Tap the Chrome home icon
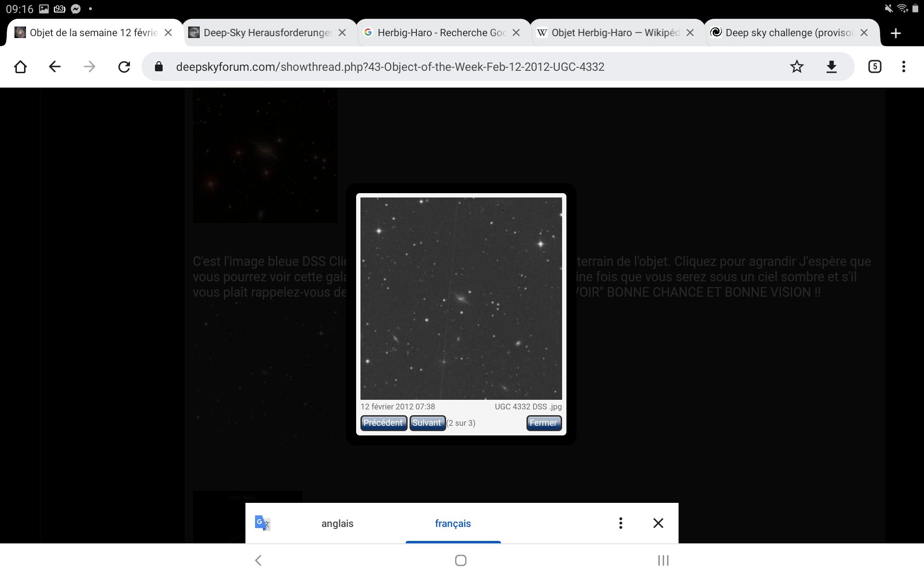The width and height of the screenshot is (924, 578). 20,66
